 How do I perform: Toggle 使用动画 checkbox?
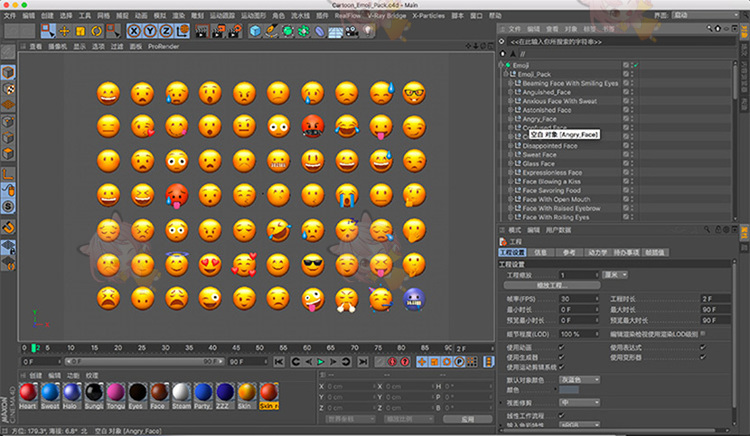point(561,347)
